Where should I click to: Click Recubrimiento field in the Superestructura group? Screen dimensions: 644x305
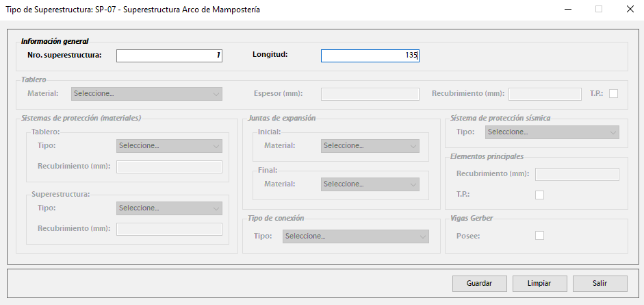click(169, 229)
